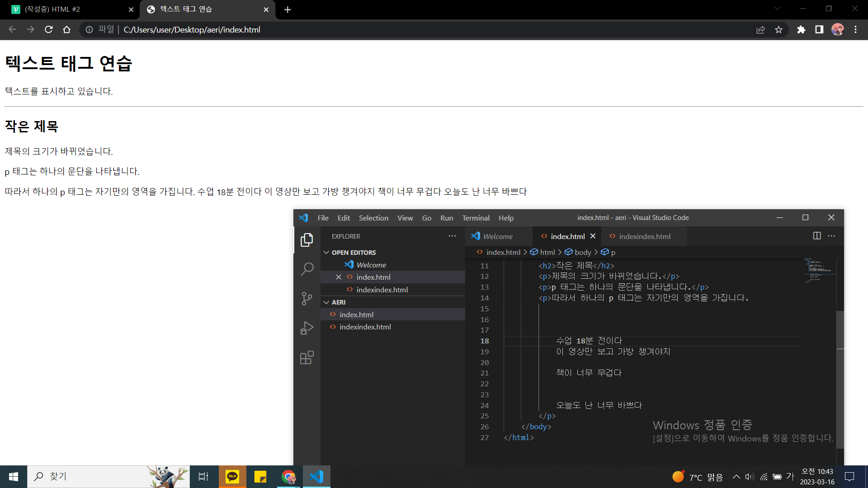Viewport: 868px width, 488px height.
Task: Bookmark this page with the star icon
Action: point(778,30)
